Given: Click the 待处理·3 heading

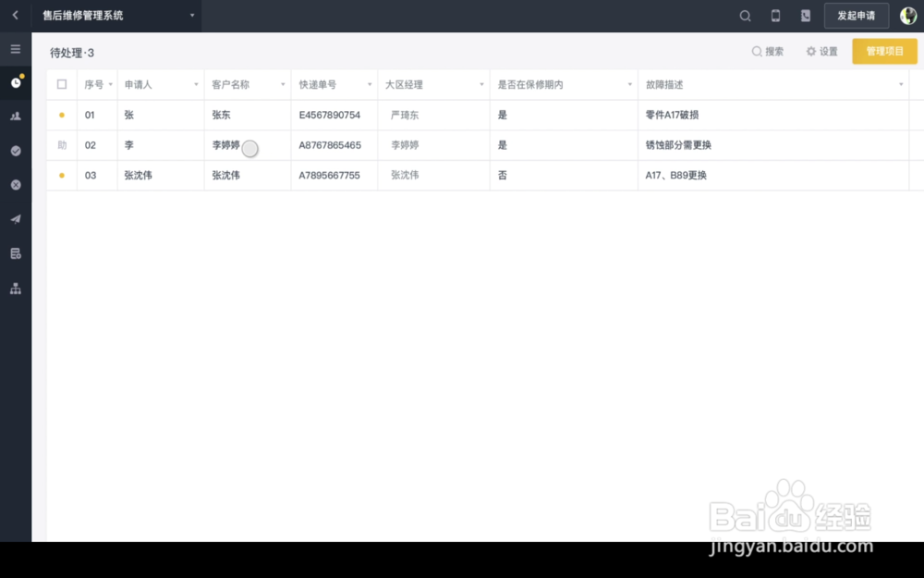Looking at the screenshot, I should click(72, 53).
